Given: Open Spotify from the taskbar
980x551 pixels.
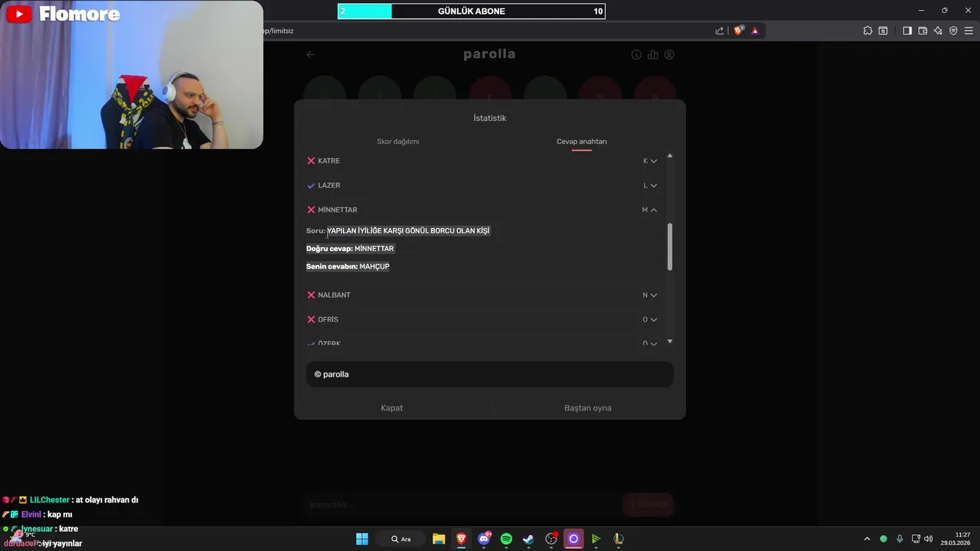Looking at the screenshot, I should click(506, 539).
